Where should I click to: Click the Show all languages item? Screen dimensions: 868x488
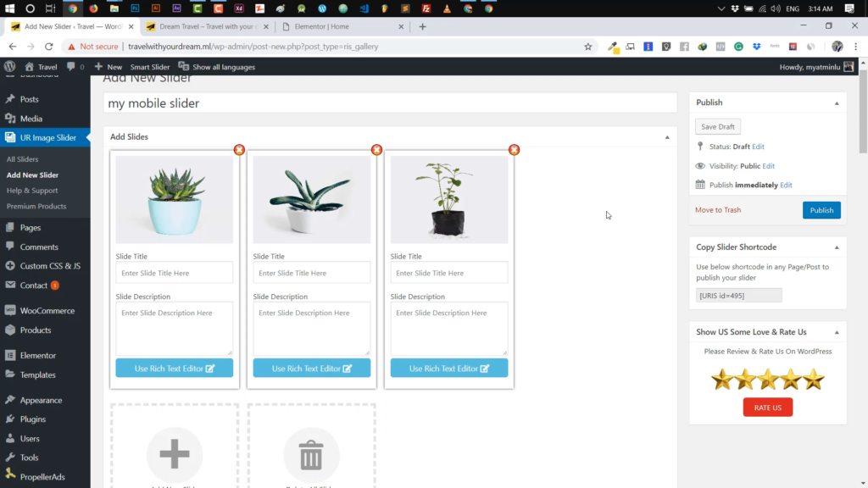coord(216,66)
